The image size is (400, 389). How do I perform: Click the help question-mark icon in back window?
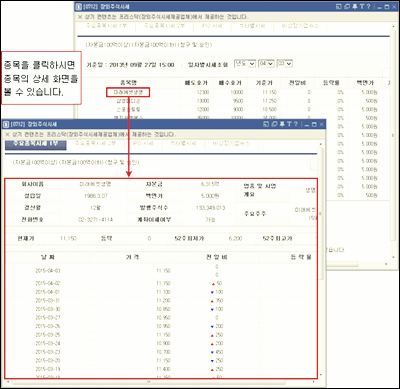(368, 6)
